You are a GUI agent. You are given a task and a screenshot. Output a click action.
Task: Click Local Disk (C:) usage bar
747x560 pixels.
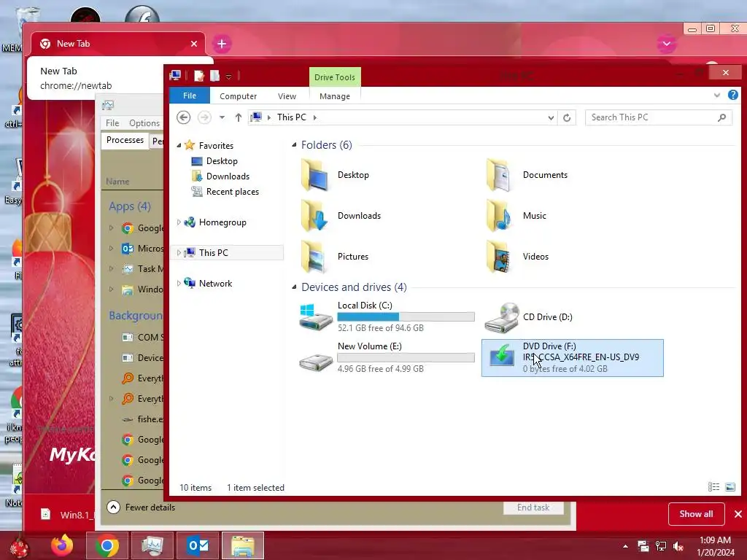pyautogui.click(x=406, y=316)
